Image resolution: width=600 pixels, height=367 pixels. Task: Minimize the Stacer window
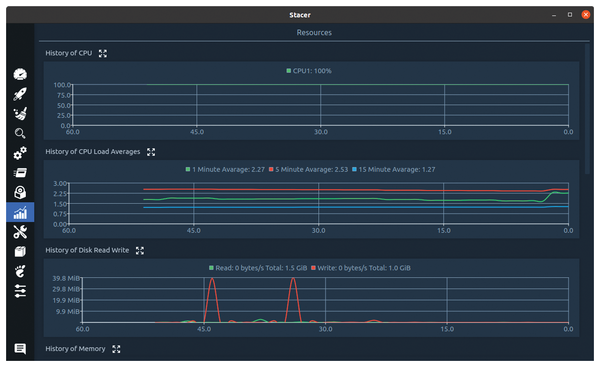[x=554, y=15]
